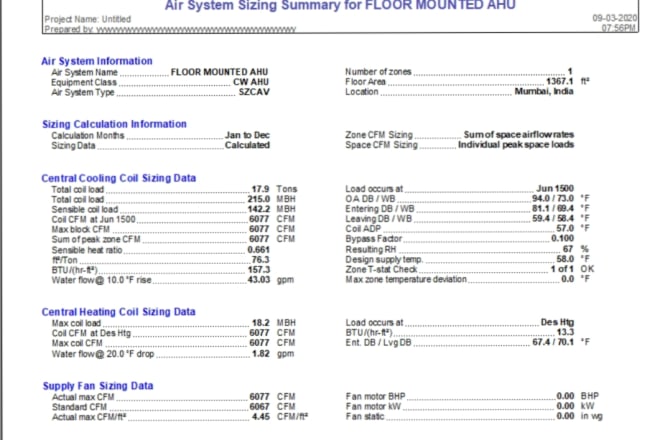Click the water flow value '43.03' gpm
The height and width of the screenshot is (440, 660).
coord(258,280)
